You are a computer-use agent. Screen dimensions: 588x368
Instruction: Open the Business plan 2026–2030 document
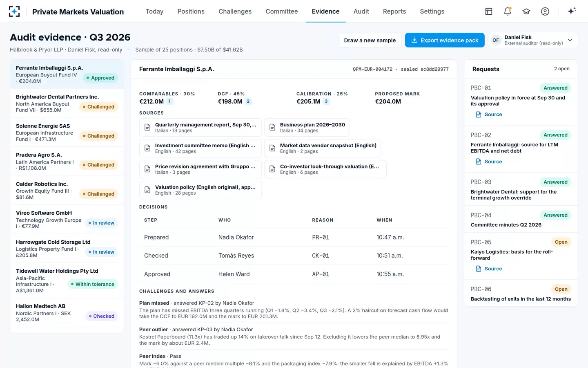[x=307, y=128]
